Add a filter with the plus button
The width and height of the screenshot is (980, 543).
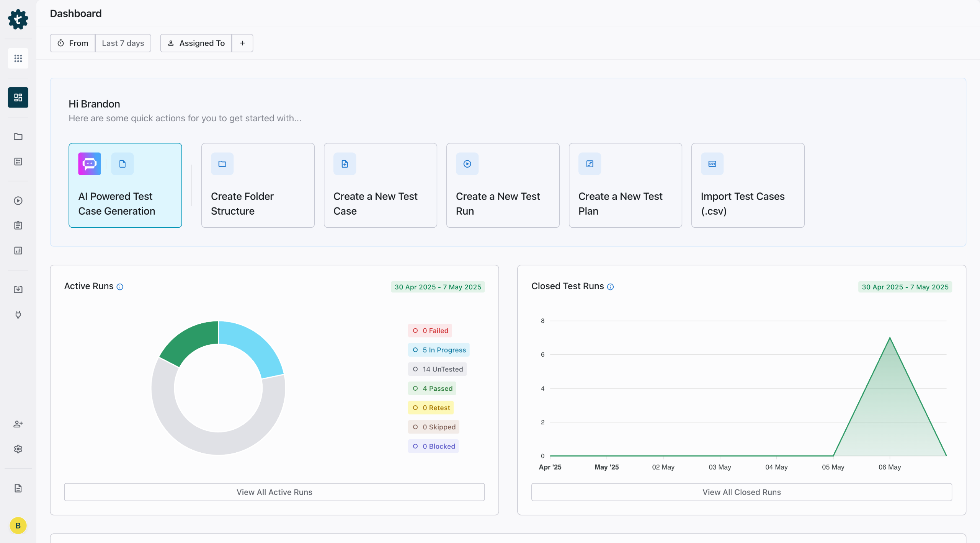[x=242, y=43]
